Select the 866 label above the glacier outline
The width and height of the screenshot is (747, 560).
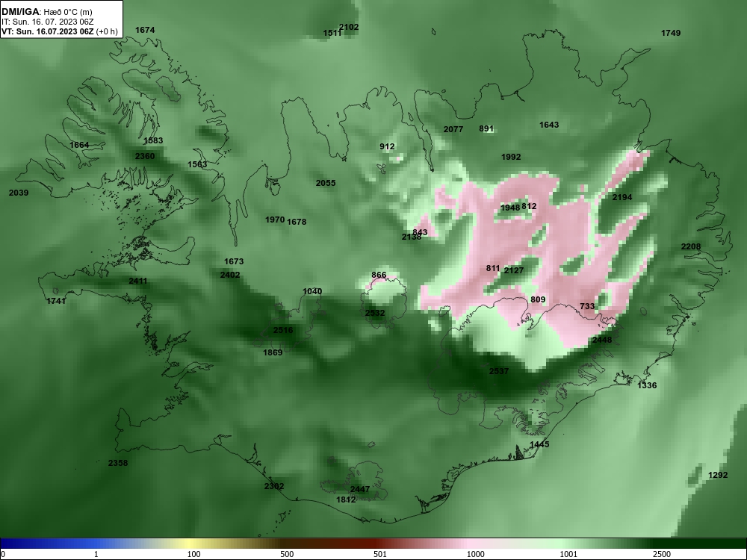click(379, 276)
